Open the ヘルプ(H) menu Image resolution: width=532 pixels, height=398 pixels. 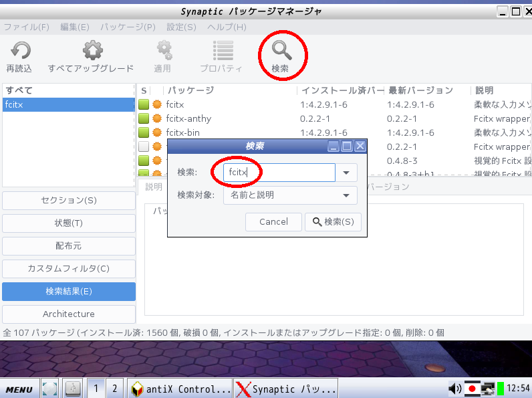point(227,27)
